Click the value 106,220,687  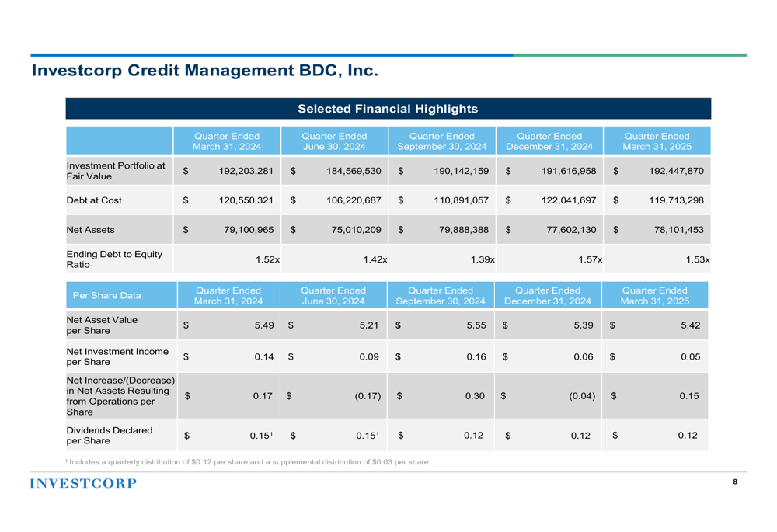tap(354, 200)
